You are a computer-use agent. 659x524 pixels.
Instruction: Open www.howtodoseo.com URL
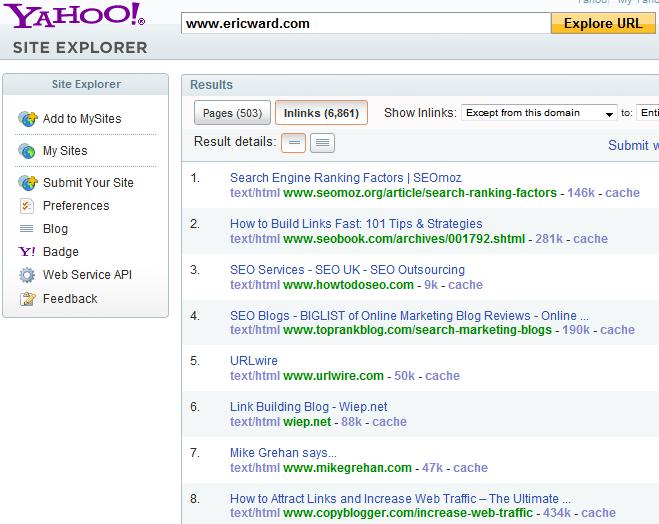[348, 285]
